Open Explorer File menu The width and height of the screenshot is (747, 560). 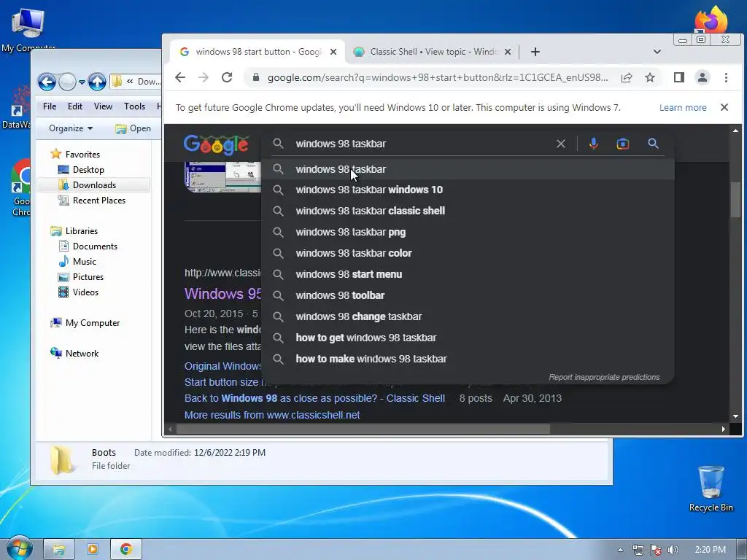point(50,106)
